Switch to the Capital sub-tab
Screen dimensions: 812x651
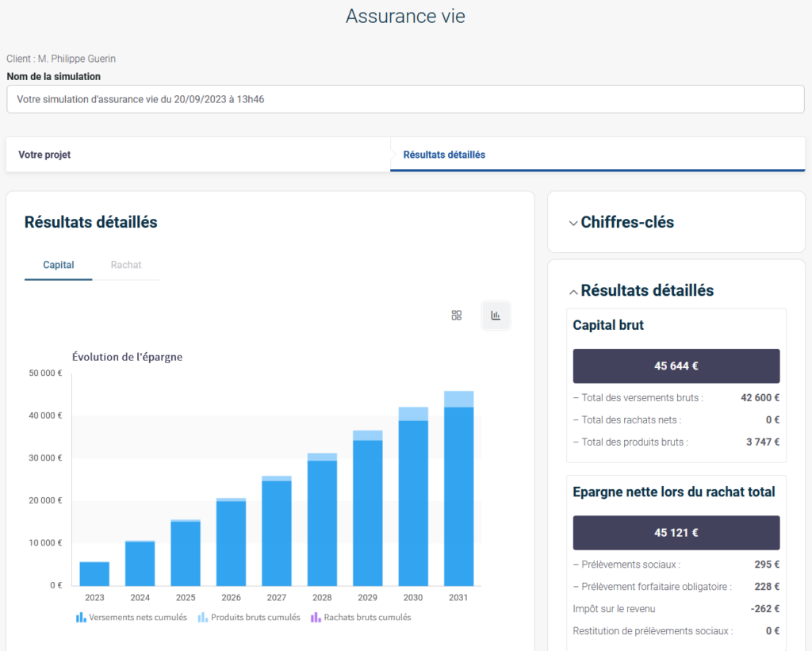pos(59,265)
